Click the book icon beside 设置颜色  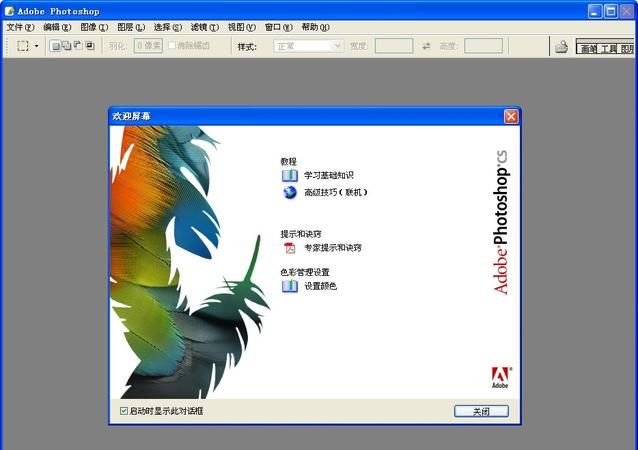[x=290, y=286]
